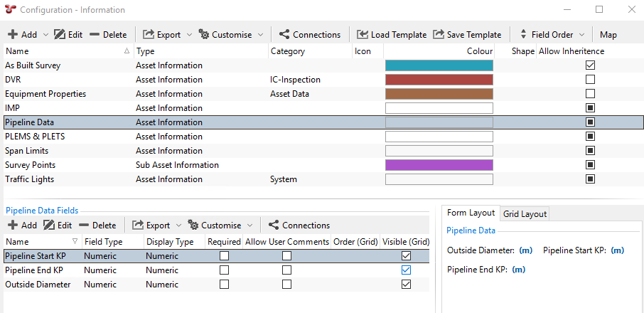Click the top Delete text label
644x313 pixels.
point(114,35)
